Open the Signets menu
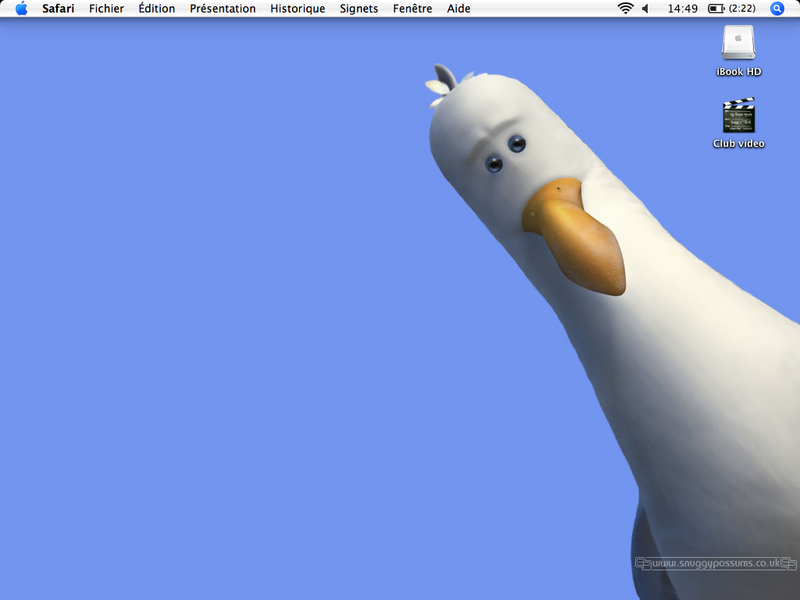The width and height of the screenshot is (800, 600). click(x=359, y=9)
